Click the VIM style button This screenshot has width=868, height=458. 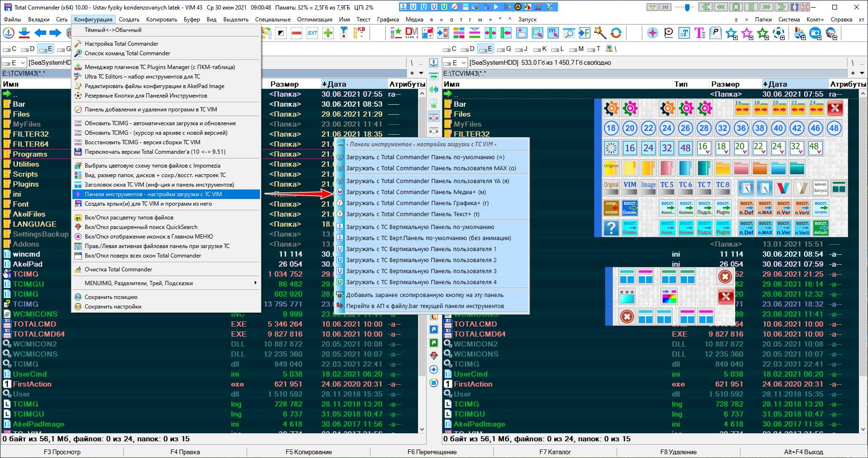[x=630, y=188]
